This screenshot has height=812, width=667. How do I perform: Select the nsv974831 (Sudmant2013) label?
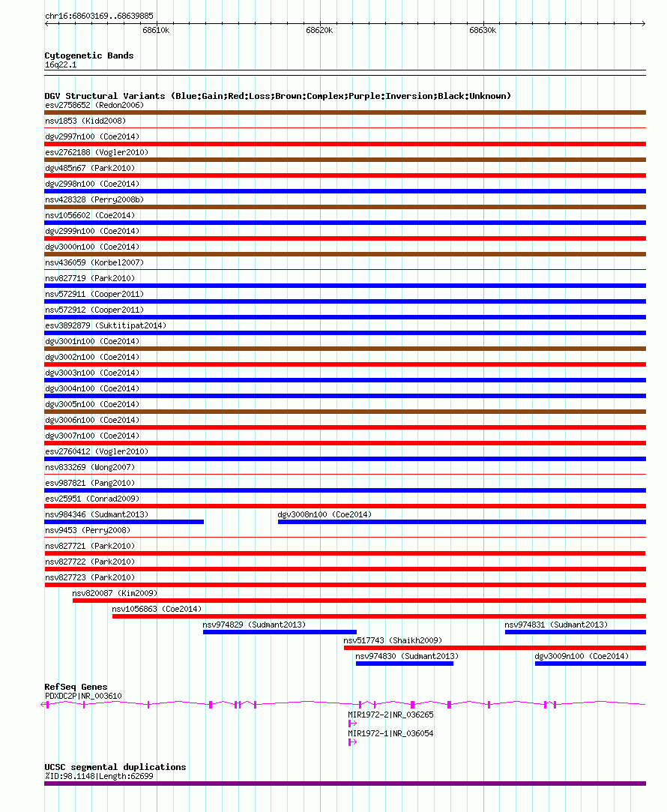click(556, 625)
